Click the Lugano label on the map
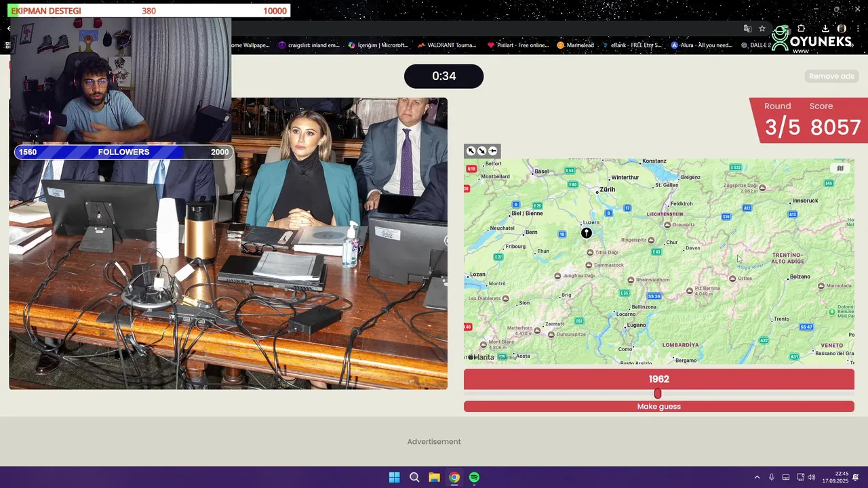This screenshot has width=868, height=488. tap(637, 325)
